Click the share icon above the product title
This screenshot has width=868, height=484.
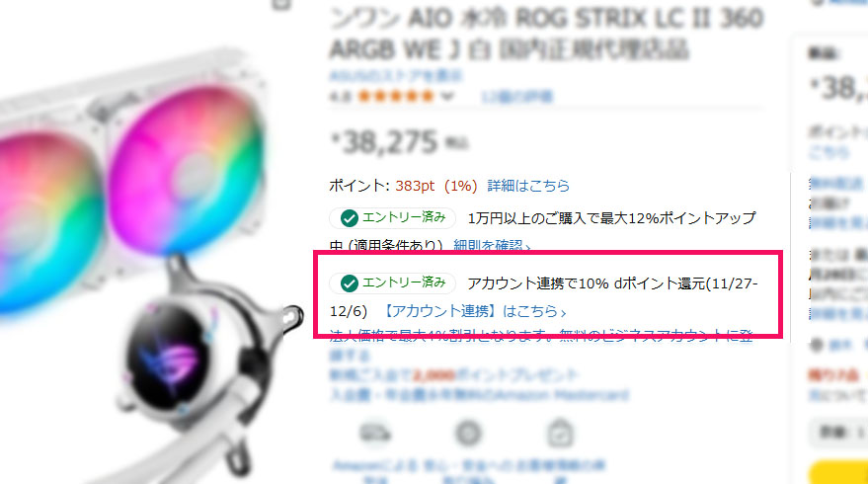point(281,4)
